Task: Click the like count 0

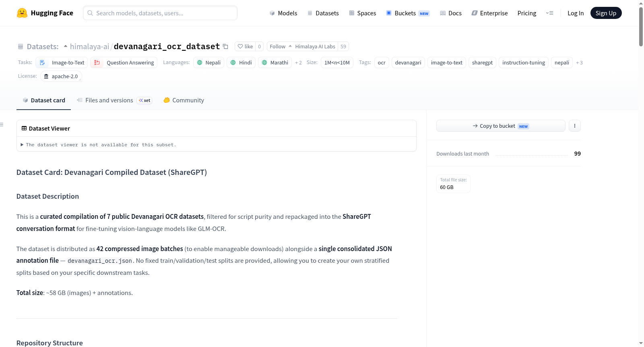Action: 260,46
